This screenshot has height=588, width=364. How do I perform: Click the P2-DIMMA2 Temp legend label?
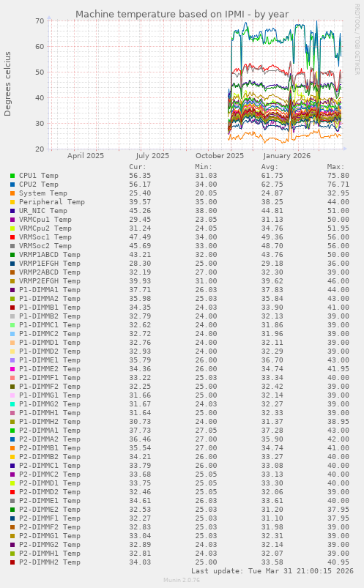pos(50,439)
